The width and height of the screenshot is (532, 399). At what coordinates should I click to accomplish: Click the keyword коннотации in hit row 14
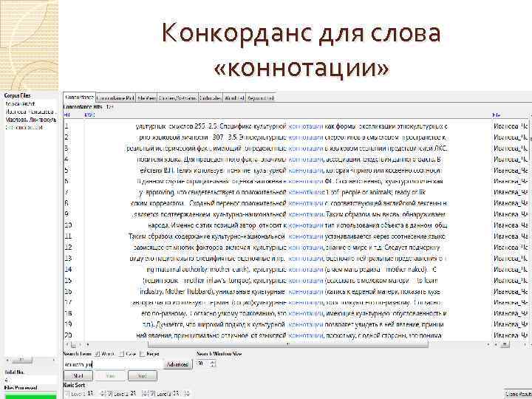(305, 270)
